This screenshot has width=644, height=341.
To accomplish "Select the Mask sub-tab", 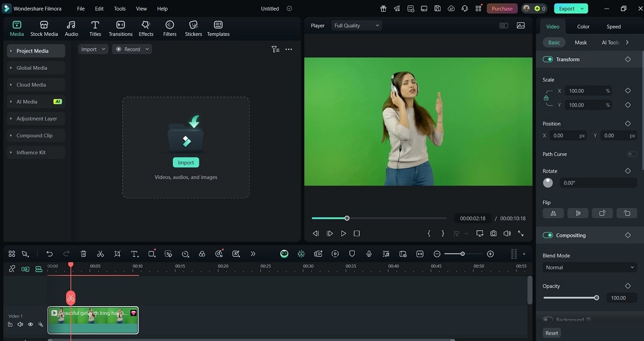I will click(x=581, y=42).
